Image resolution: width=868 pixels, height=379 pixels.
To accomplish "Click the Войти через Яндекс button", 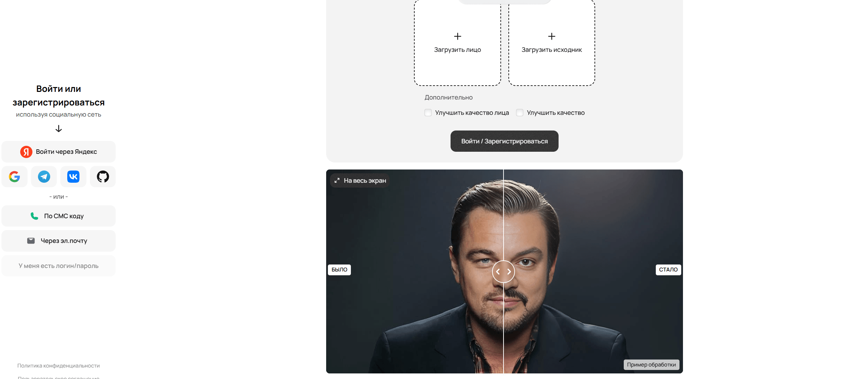I will (x=59, y=152).
